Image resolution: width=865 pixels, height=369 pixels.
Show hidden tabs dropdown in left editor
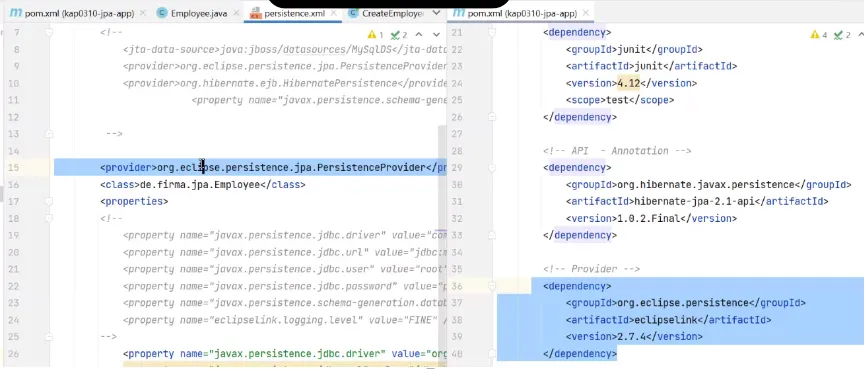[x=436, y=13]
